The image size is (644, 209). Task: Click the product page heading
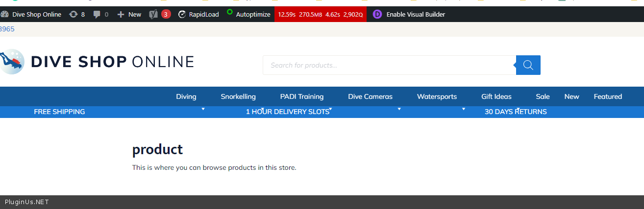[x=157, y=149]
